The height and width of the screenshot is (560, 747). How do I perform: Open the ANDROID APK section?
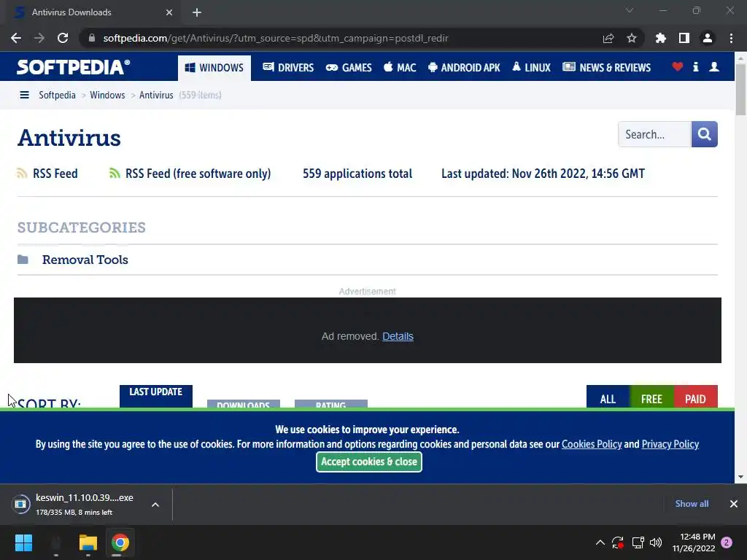tap(463, 68)
